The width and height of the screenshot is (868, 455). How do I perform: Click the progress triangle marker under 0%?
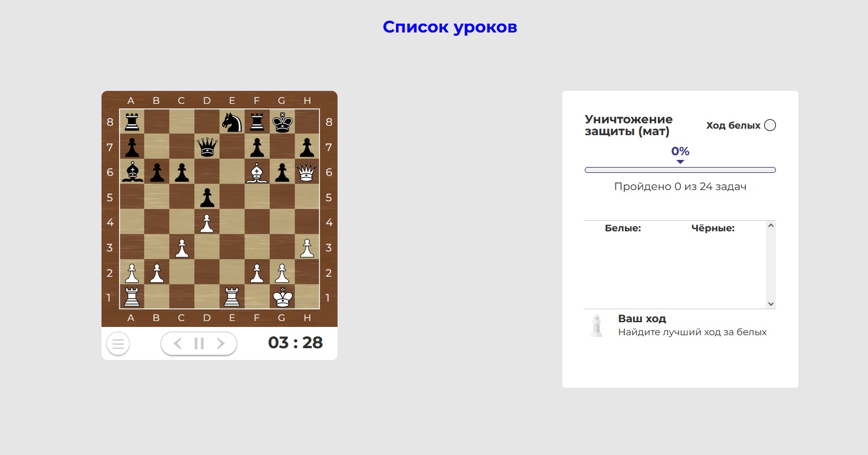pos(680,162)
